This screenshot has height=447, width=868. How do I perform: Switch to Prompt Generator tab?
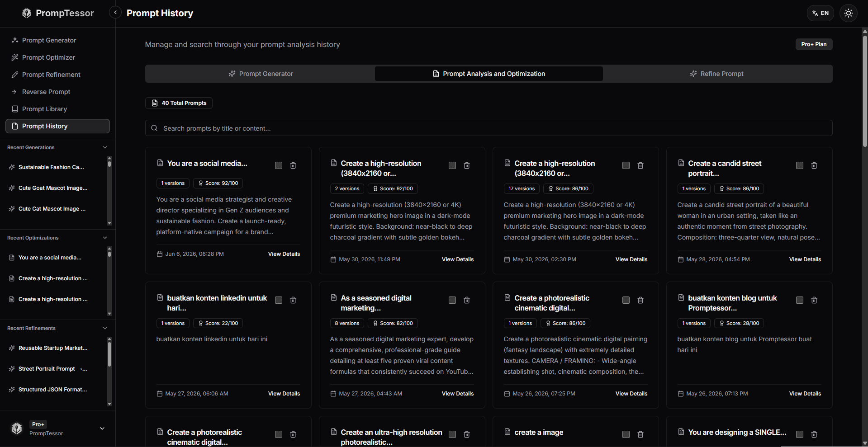[x=261, y=74]
